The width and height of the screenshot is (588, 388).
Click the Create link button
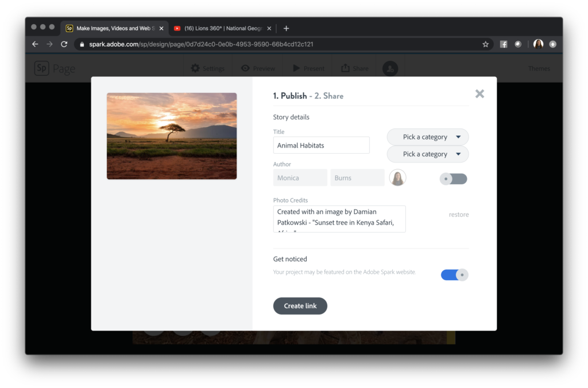[300, 306]
